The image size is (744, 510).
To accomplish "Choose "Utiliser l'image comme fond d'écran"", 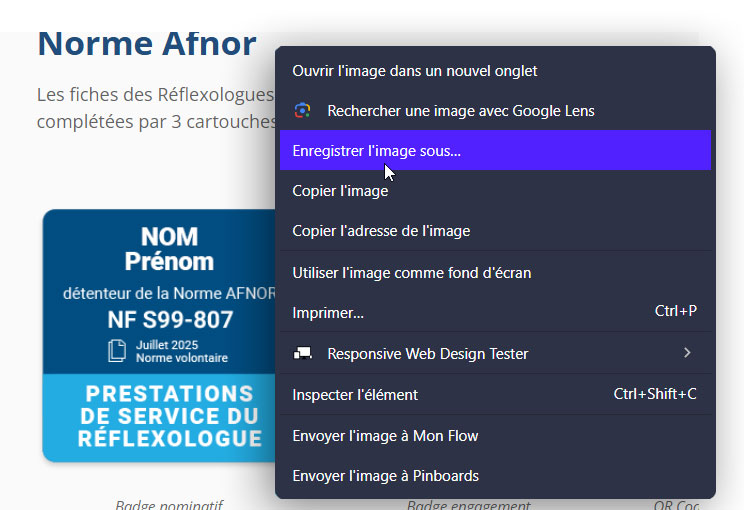I will pyautogui.click(x=411, y=272).
